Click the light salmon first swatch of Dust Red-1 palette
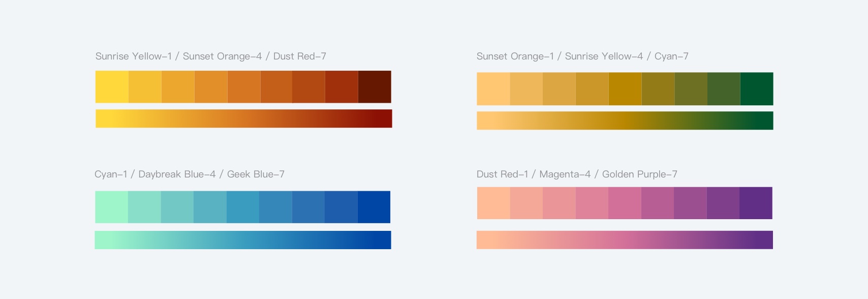 coord(493,203)
